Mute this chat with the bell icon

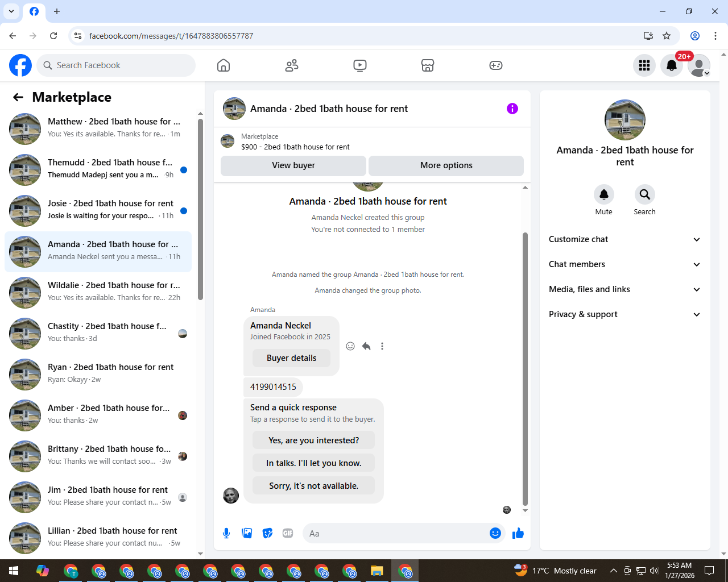(x=604, y=194)
